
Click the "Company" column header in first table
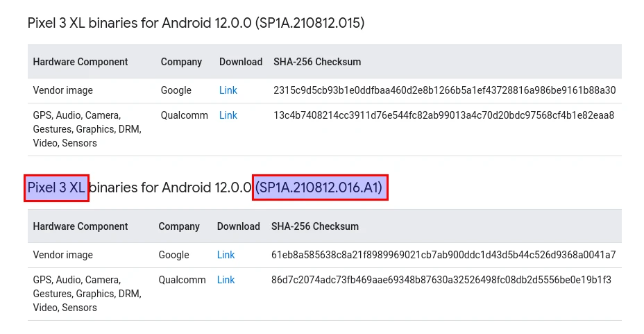click(x=181, y=62)
